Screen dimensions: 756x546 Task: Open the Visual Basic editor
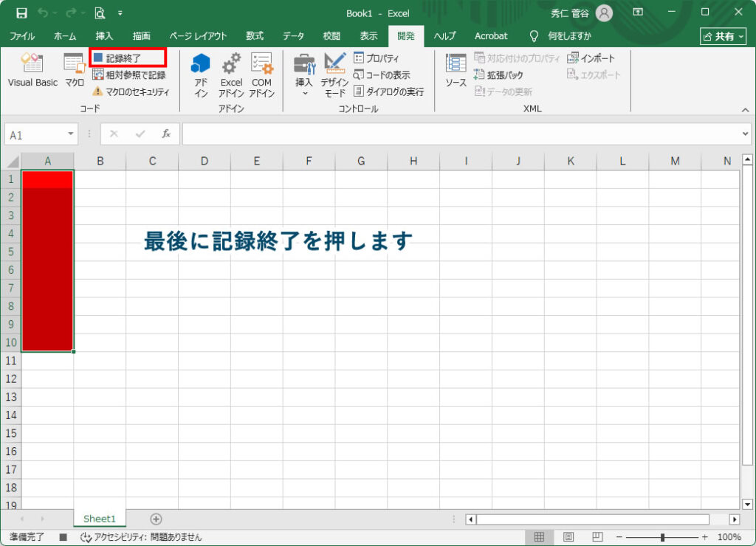tap(32, 70)
